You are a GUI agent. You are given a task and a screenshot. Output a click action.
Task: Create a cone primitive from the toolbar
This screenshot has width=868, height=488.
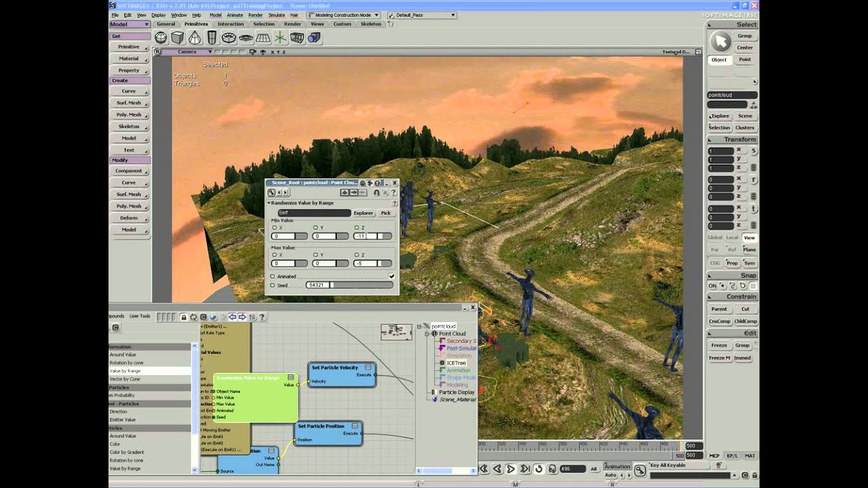pyautogui.click(x=195, y=38)
